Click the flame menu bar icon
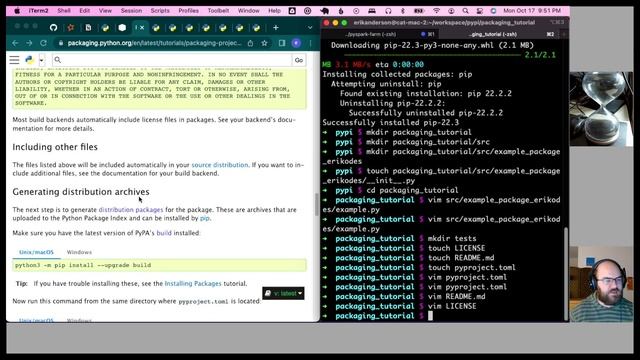640x360 pixels. coord(341,11)
